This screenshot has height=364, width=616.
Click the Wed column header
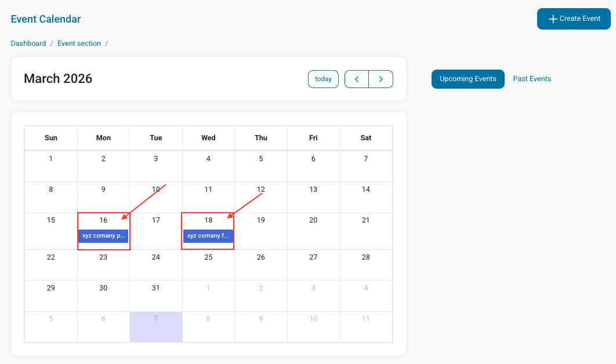[x=208, y=138]
